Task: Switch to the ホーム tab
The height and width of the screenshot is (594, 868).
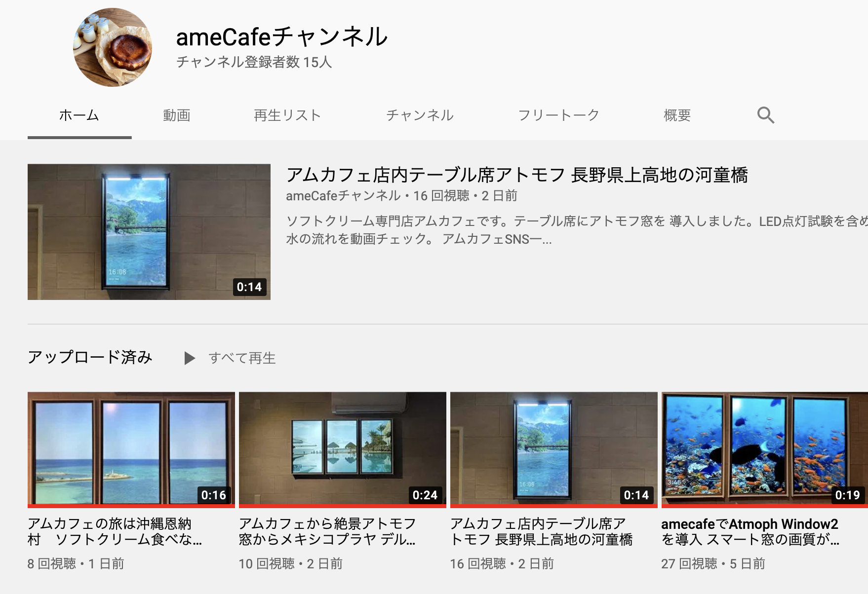Action: tap(79, 115)
